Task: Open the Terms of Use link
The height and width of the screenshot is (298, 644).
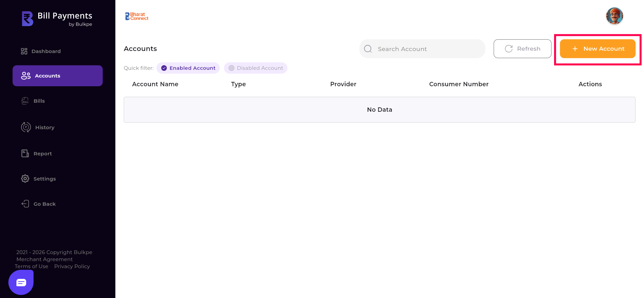Action: coord(32,266)
